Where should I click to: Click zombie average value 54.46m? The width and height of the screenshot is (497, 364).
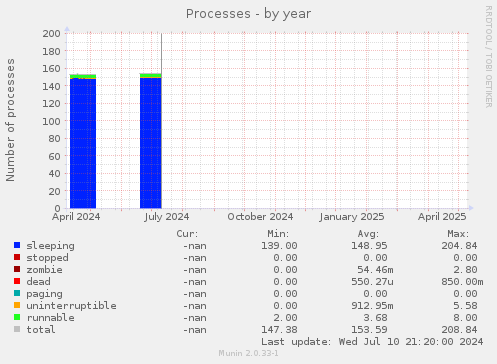(375, 270)
